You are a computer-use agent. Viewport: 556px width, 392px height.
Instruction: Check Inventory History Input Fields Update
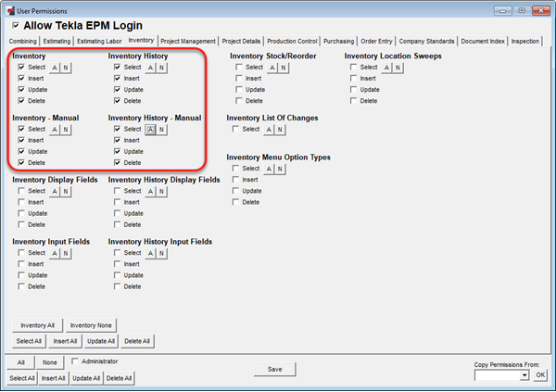click(117, 275)
